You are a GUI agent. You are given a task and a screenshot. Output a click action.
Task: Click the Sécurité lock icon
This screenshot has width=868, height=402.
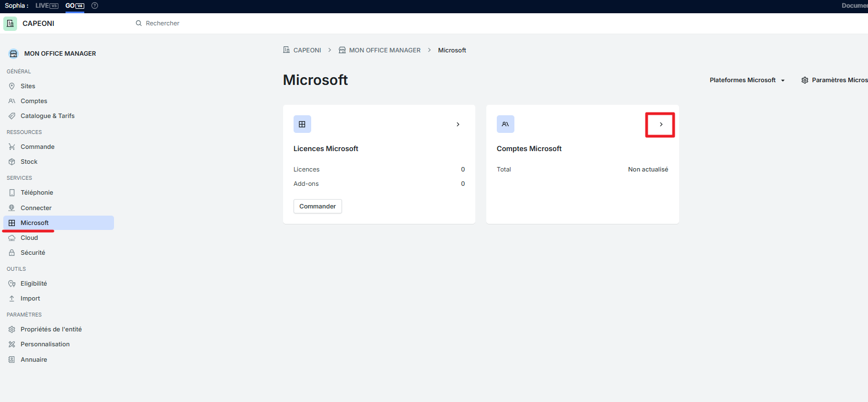(12, 253)
